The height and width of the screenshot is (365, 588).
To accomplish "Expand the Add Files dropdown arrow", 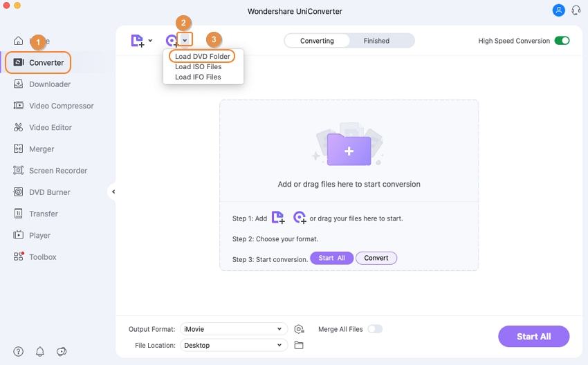I will coord(150,41).
